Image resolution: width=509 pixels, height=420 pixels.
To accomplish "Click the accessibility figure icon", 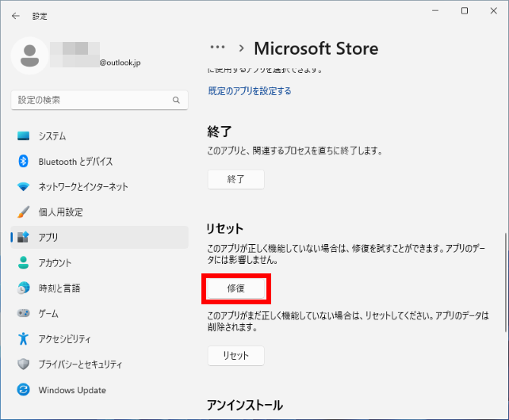I will [23, 338].
